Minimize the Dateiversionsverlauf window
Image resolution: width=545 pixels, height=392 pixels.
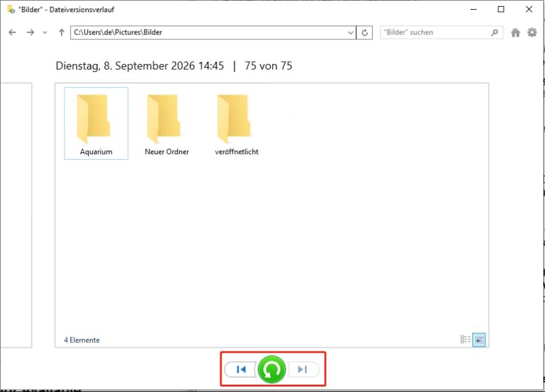tap(474, 9)
